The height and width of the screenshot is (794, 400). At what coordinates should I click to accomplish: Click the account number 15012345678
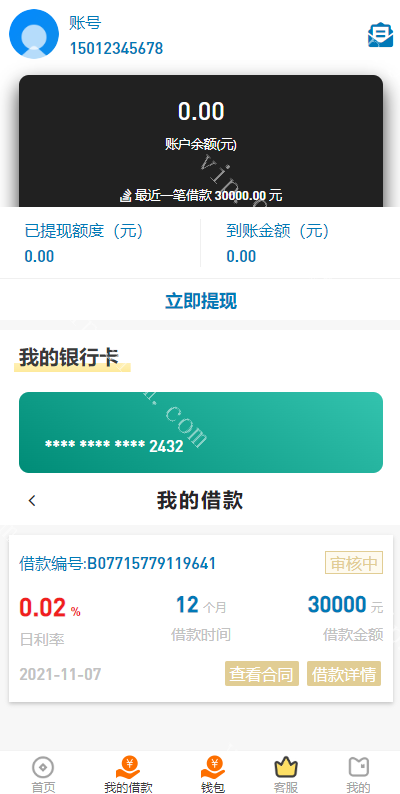116,49
